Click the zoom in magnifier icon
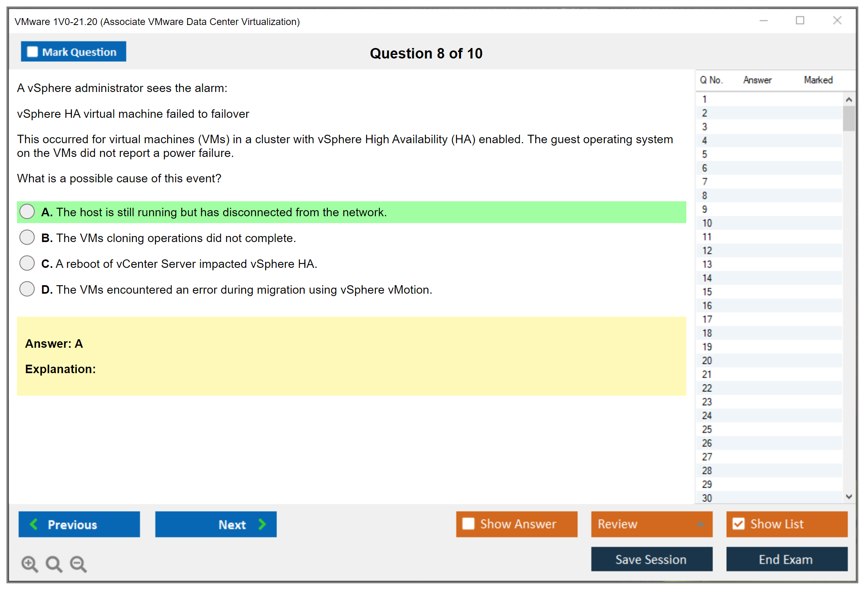 29,564
